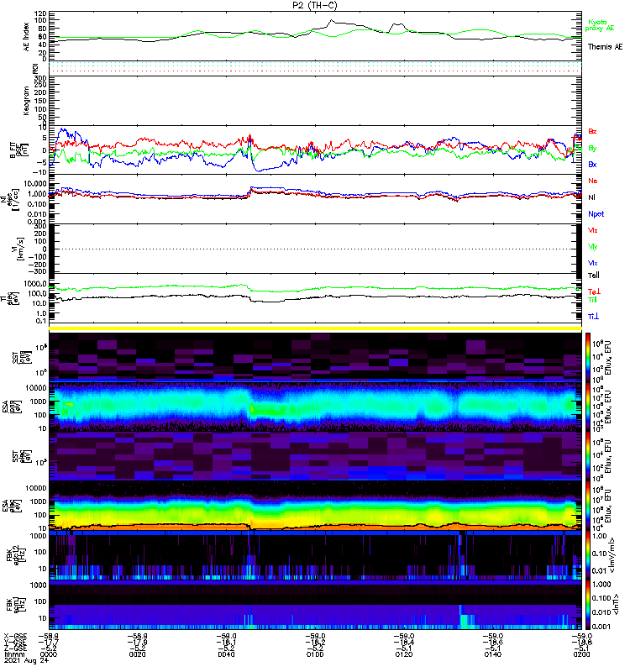Select the green Kyoto proxy AE legend label
The height and width of the screenshot is (672, 630).
[600, 25]
